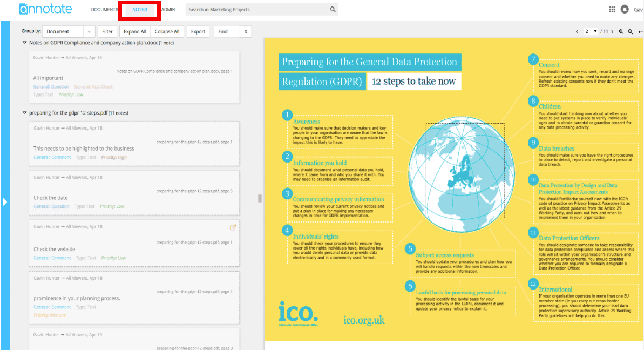The height and width of the screenshot is (350, 644).
Task: Click the 'Subject access requests' heading
Action: click(444, 255)
